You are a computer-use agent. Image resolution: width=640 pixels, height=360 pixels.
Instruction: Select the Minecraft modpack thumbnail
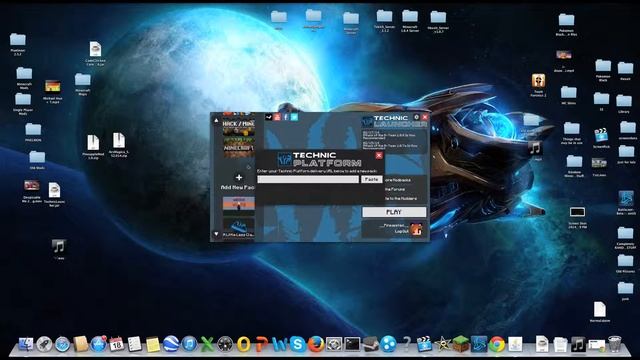coord(239,148)
